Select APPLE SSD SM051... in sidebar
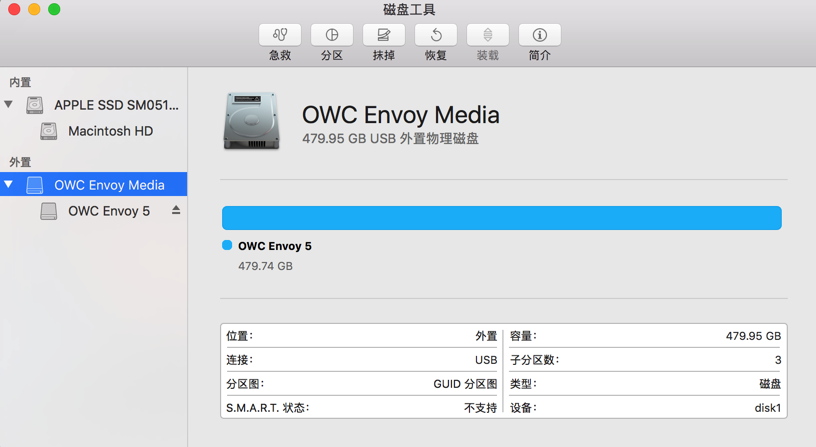 (x=116, y=105)
